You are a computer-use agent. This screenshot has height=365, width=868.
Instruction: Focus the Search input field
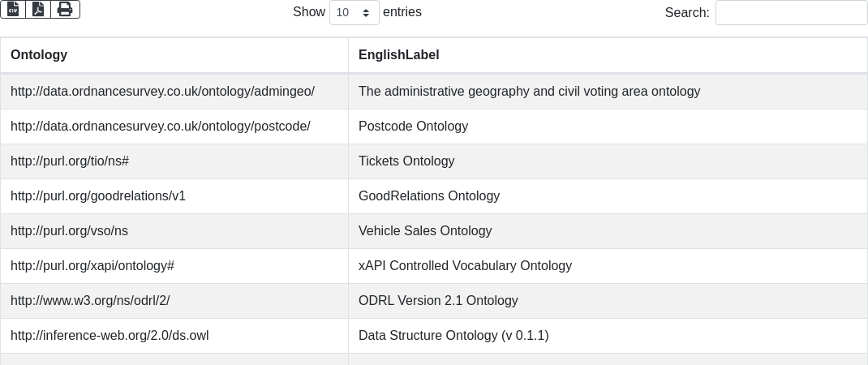791,13
